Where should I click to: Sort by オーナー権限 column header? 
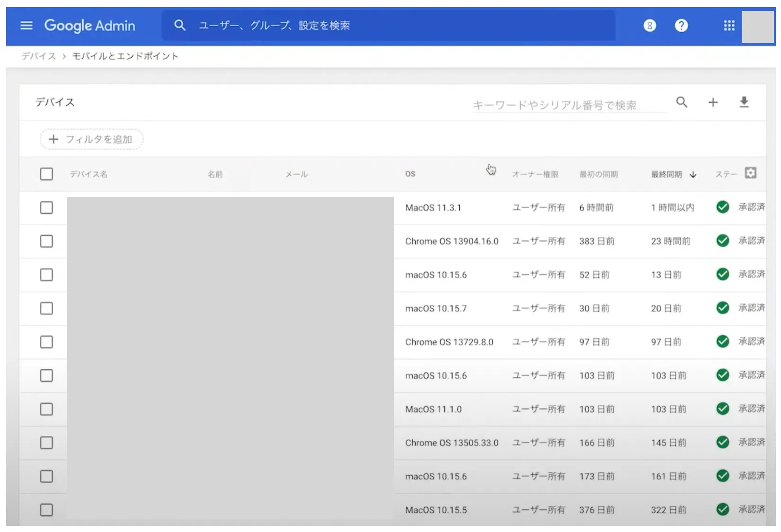[x=535, y=174]
